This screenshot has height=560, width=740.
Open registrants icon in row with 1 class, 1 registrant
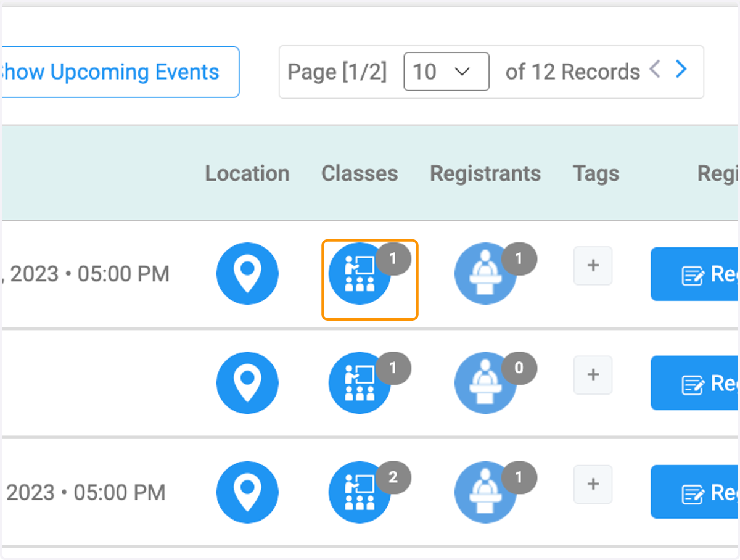pyautogui.click(x=486, y=273)
